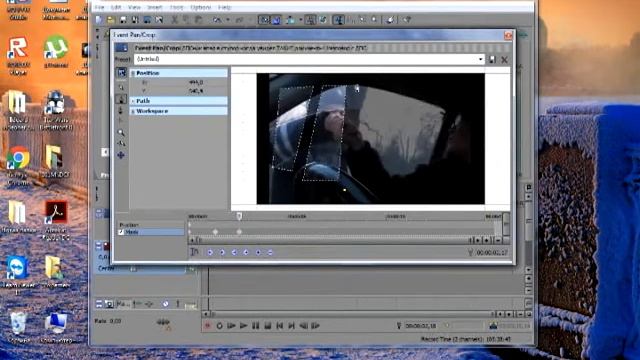Open the File menu
This screenshot has width=640, height=360.
tap(99, 7)
